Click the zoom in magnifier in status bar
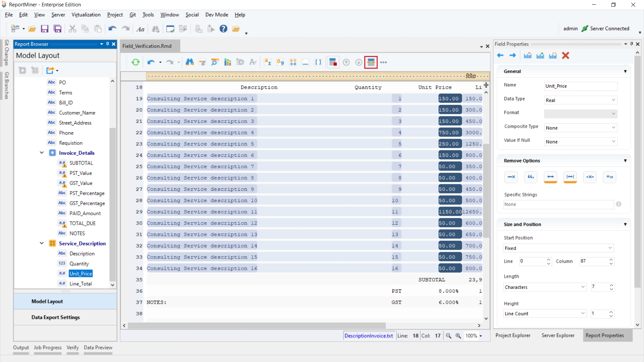The height and width of the screenshot is (362, 644). (458, 336)
